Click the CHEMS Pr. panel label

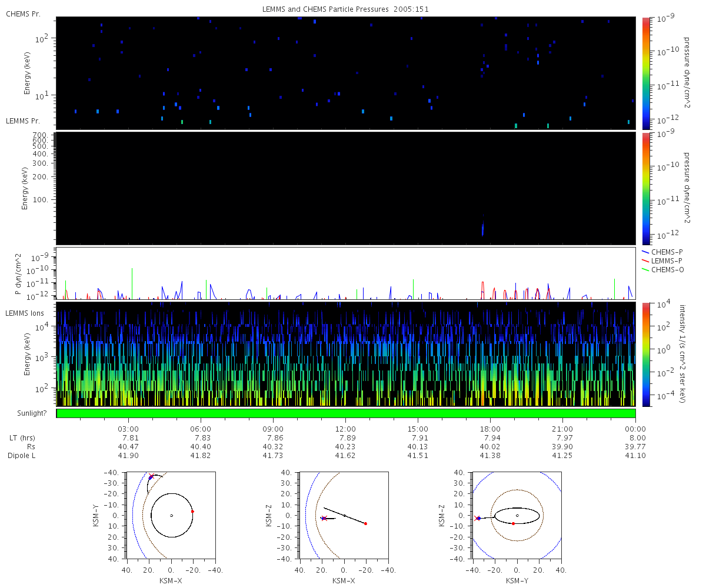(x=23, y=14)
